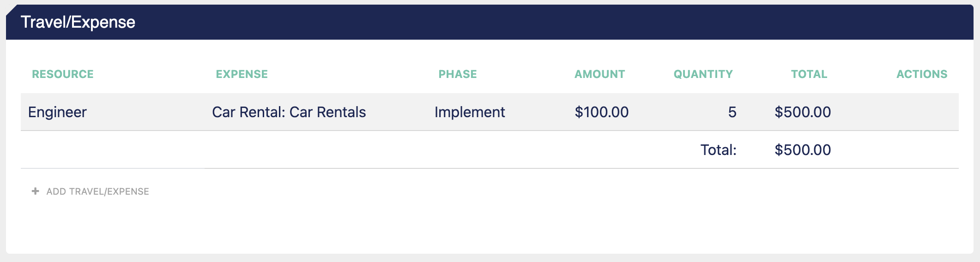
Task: Click the plus icon beside Add Travel/Expense
Action: 35,191
